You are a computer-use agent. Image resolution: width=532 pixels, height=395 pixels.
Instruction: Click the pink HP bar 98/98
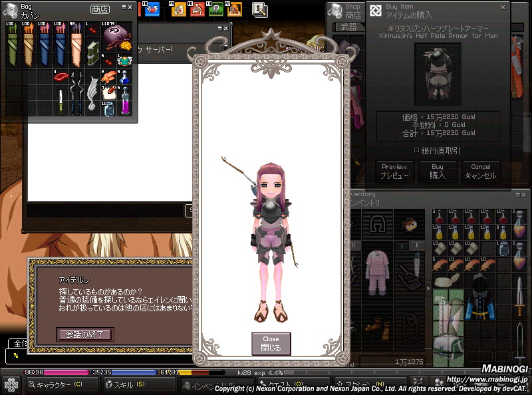coord(56,372)
